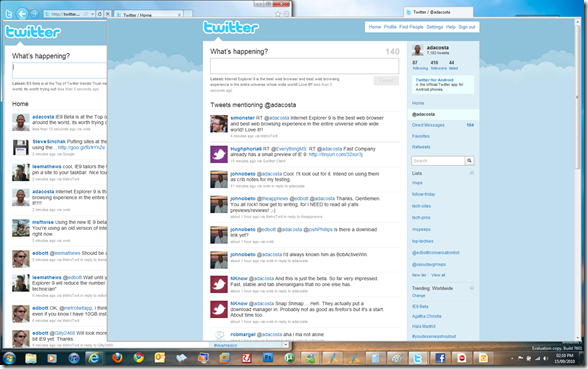Screen dimensions: 588x369
Task: Click the What's happening text box
Action: click(304, 66)
